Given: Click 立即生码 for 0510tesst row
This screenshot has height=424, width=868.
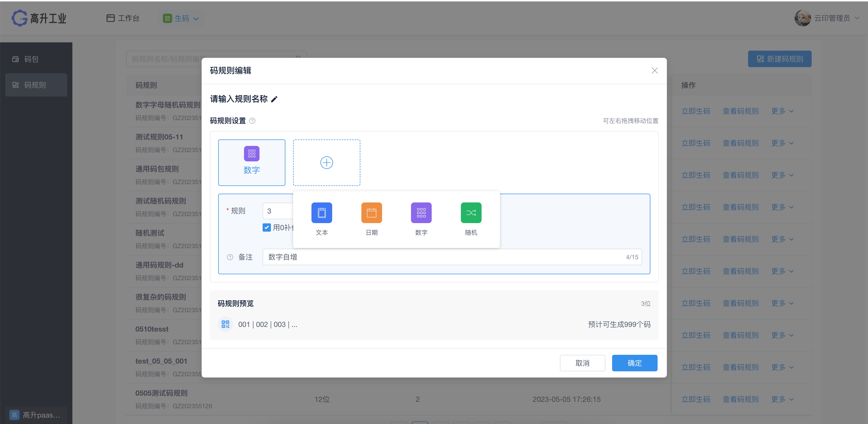Looking at the screenshot, I should pyautogui.click(x=696, y=335).
